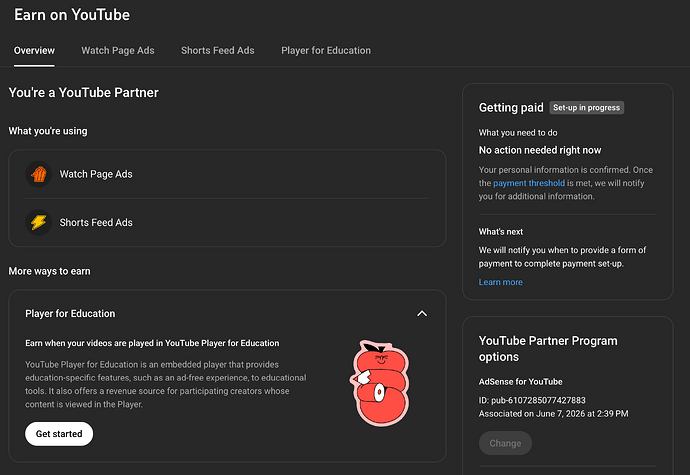Click the No action needed right now text

(x=540, y=151)
